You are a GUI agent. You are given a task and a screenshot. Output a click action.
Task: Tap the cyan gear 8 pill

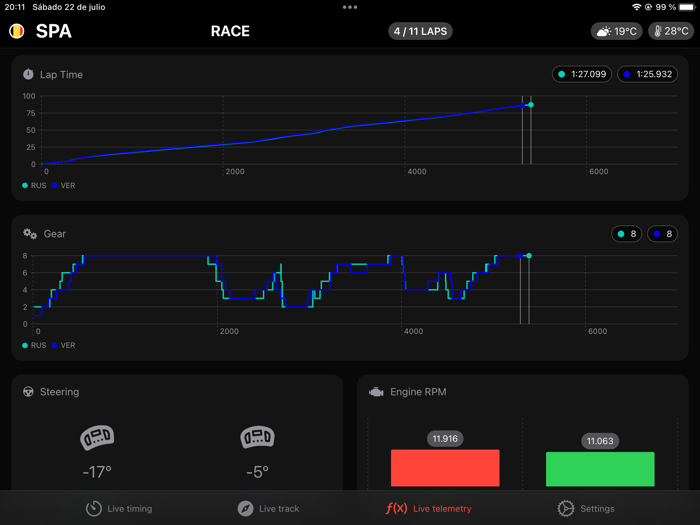pos(626,234)
